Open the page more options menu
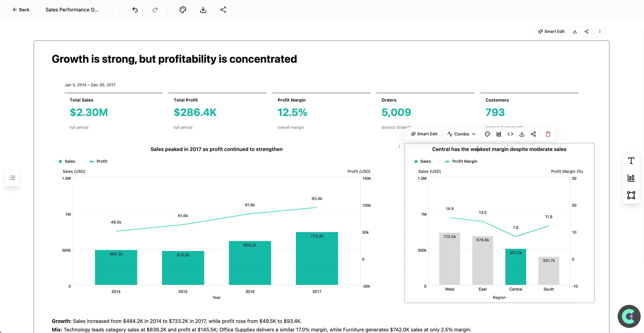The image size is (644, 333). pyautogui.click(x=600, y=31)
